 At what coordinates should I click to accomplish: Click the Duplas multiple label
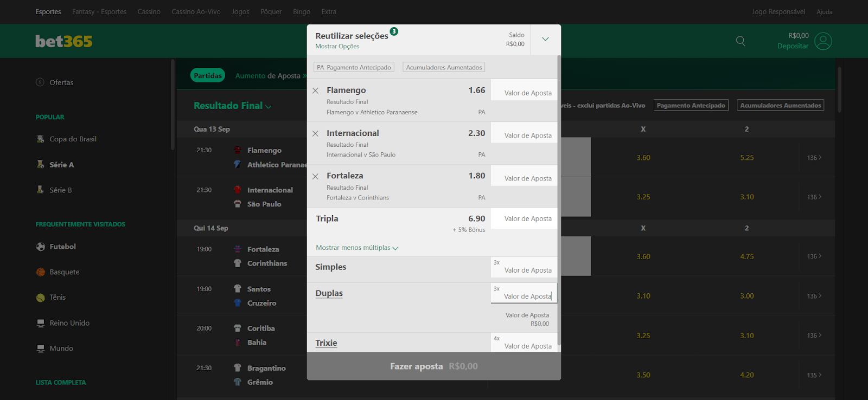pyautogui.click(x=329, y=293)
